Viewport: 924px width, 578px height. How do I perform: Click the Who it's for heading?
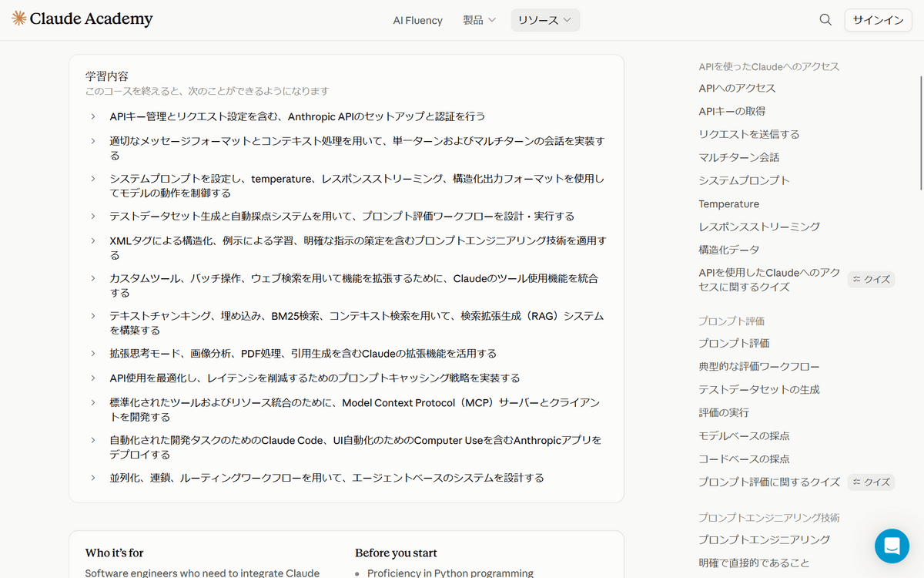(114, 553)
